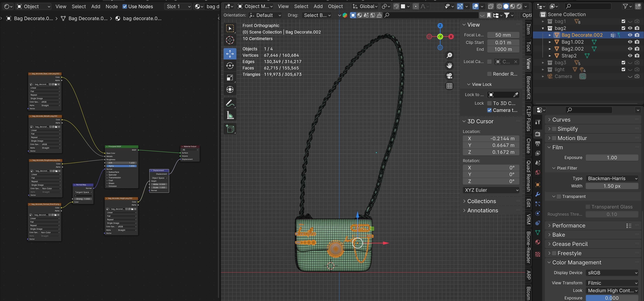Image resolution: width=644 pixels, height=301 pixels.
Task: Enable the Render Region checkbox
Action: tap(490, 74)
